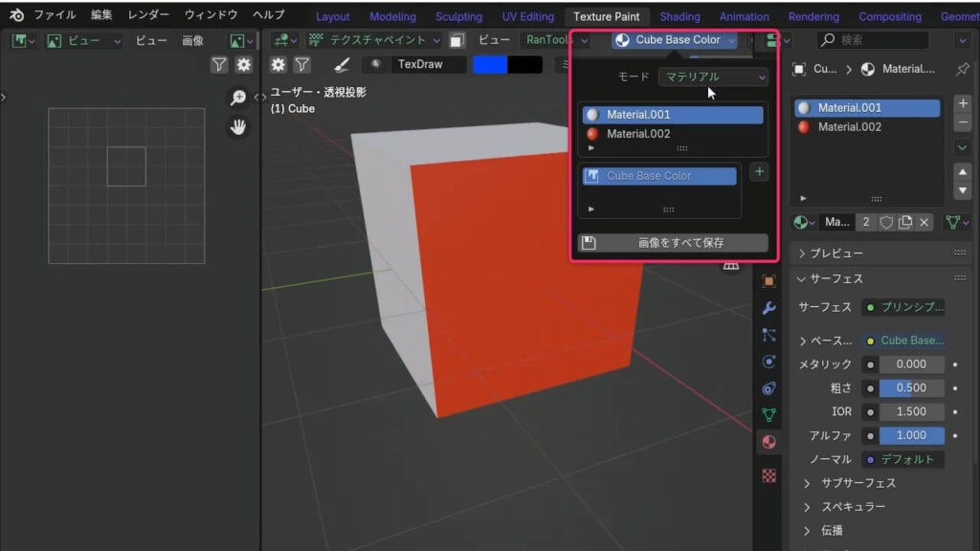Viewport: 980px width, 551px height.
Task: Open the image editor ビュー mode dropdown
Action: pos(84,41)
